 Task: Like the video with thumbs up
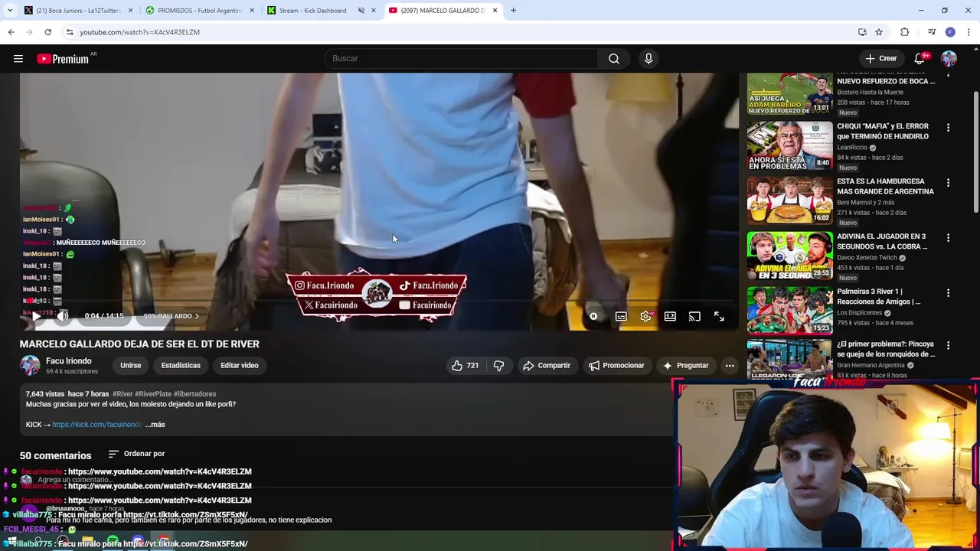[465, 366]
